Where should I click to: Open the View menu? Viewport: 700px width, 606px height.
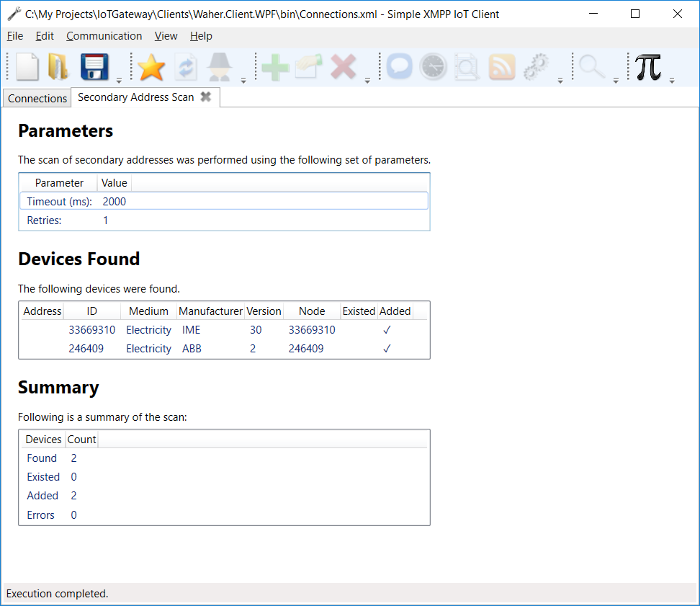tap(166, 36)
